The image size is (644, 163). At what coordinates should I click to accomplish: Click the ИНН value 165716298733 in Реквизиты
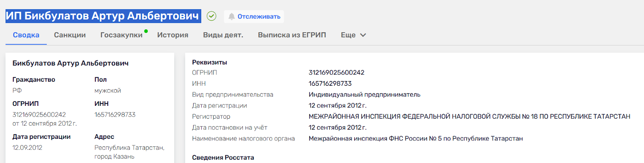coord(330,83)
